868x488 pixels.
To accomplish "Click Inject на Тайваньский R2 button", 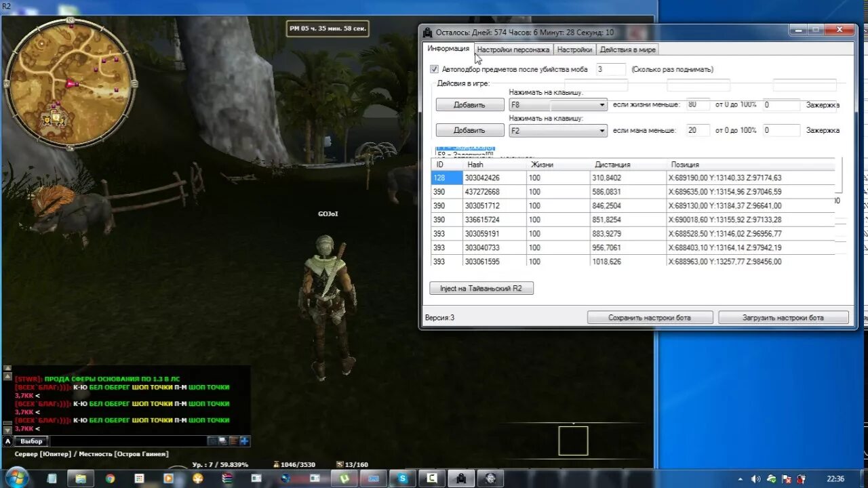I will click(x=481, y=288).
